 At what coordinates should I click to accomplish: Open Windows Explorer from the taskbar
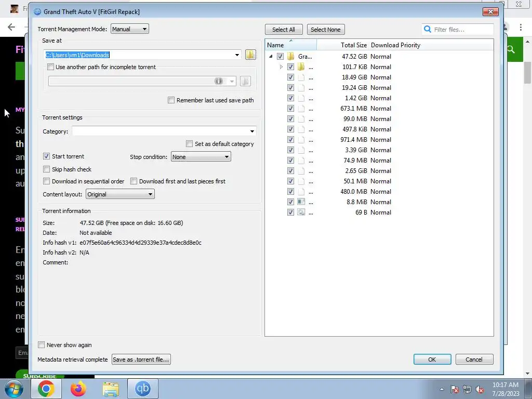pos(111,389)
